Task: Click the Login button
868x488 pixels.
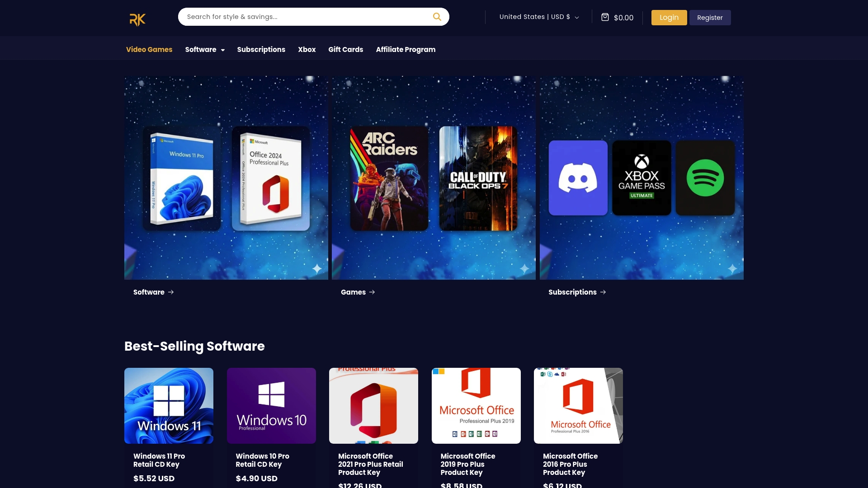Action: pyautogui.click(x=669, y=18)
